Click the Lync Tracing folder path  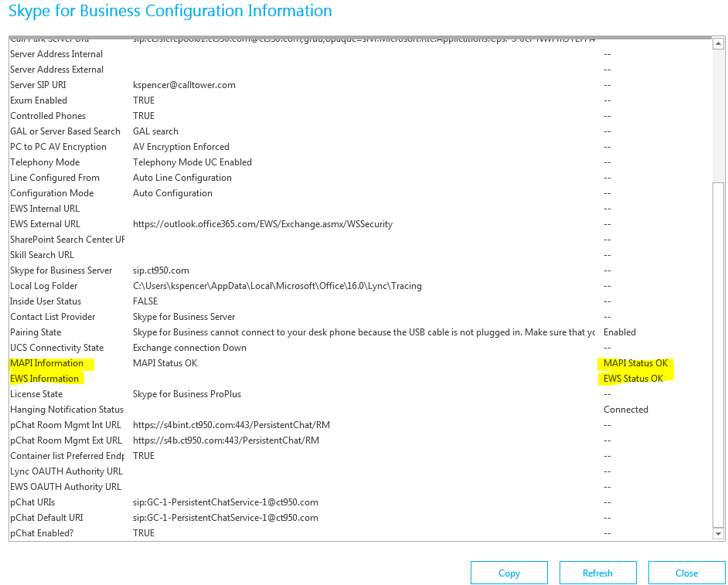point(277,285)
